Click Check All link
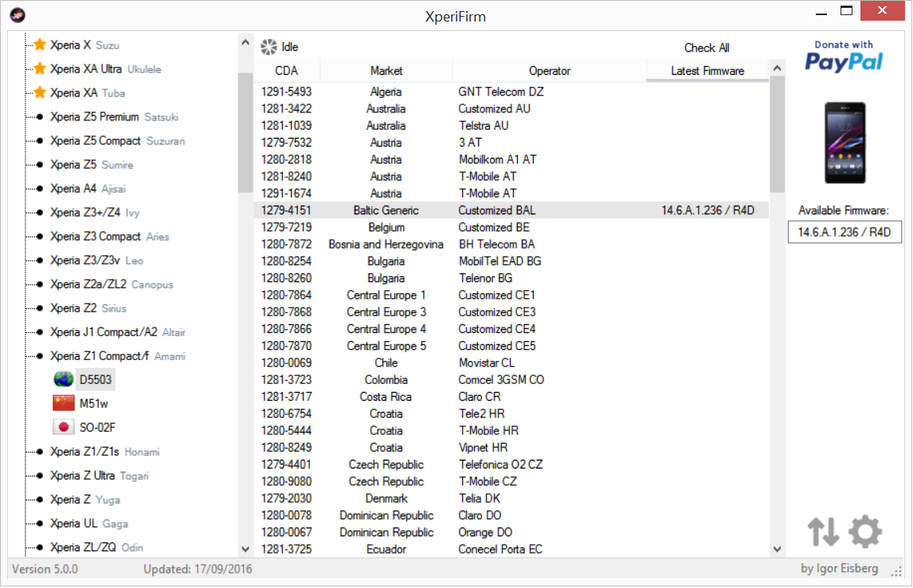This screenshot has width=913, height=588. click(707, 48)
